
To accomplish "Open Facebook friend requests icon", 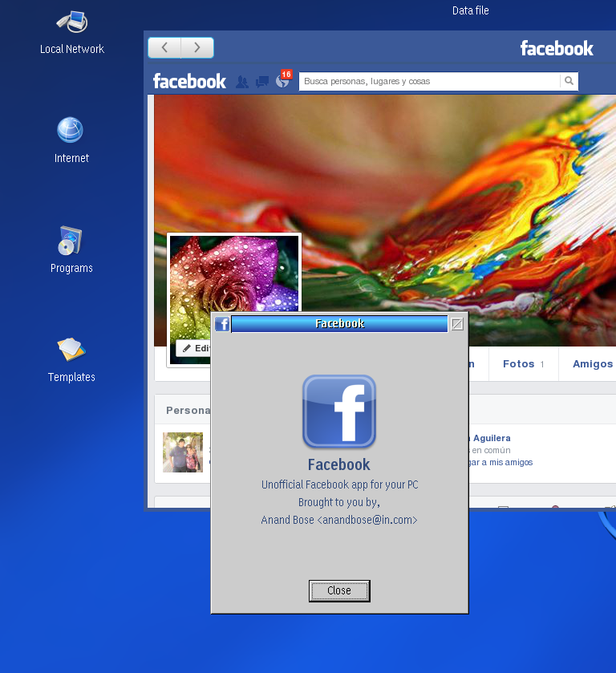I will [242, 82].
